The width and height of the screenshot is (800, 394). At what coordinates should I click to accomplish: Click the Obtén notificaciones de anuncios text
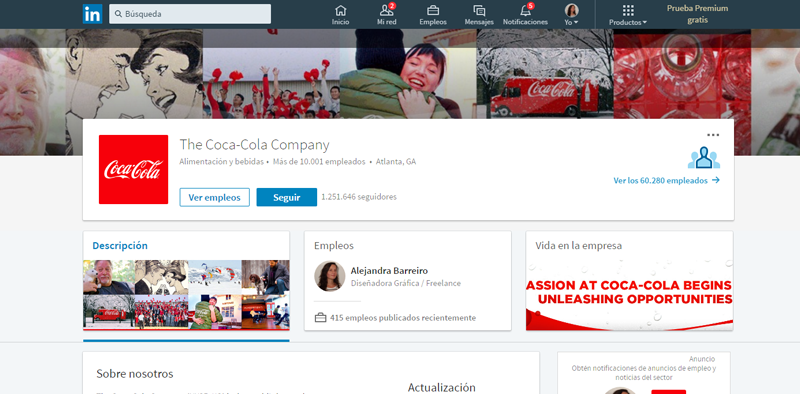pyautogui.click(x=643, y=373)
